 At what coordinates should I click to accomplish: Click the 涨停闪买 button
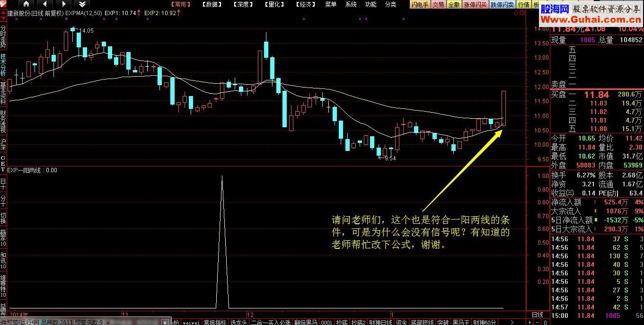pos(475,5)
